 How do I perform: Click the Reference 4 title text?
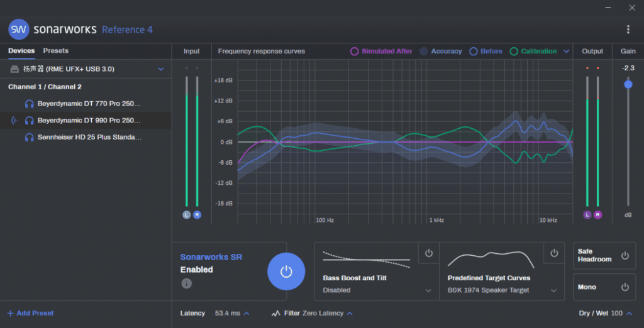click(127, 30)
